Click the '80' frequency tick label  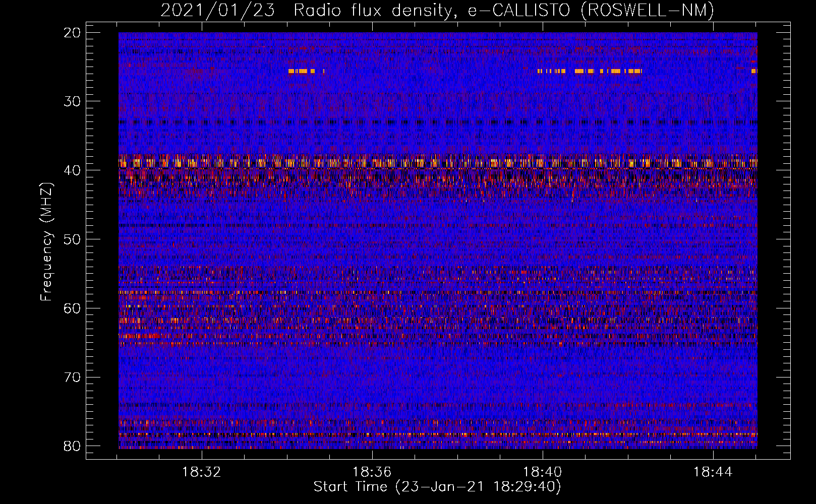point(73,446)
